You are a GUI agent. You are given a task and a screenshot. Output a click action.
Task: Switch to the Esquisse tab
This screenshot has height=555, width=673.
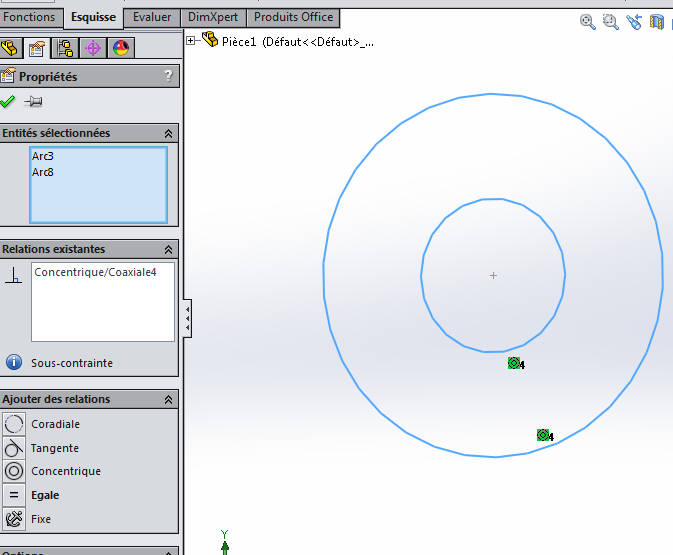[94, 18]
